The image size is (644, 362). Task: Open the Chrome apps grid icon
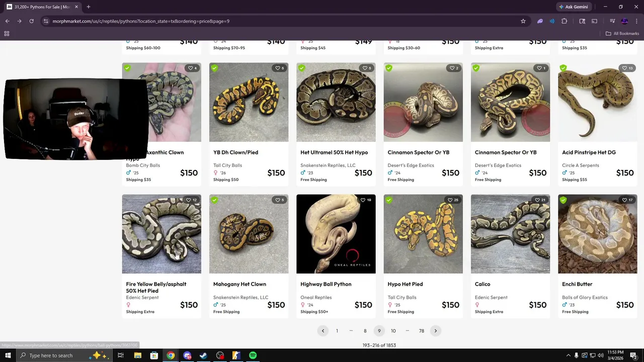tap(7, 34)
